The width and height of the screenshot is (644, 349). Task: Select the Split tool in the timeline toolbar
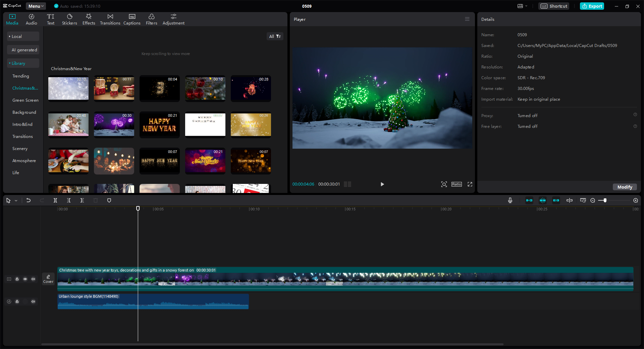point(55,200)
